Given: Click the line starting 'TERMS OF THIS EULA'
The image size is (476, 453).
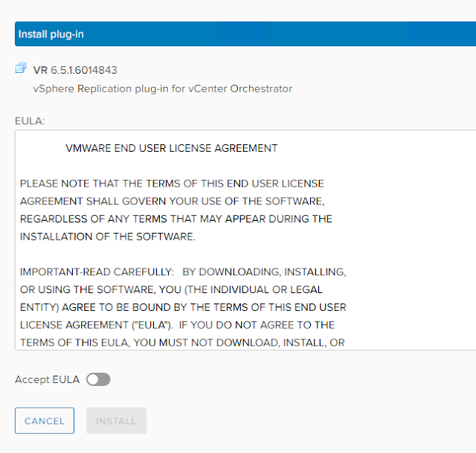Looking at the screenshot, I should [182, 342].
